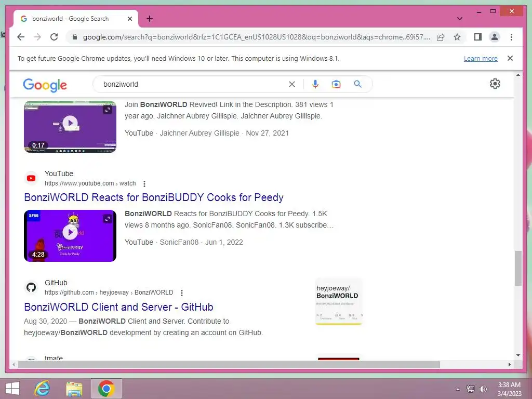Select Chrome in the taskbar
Viewport: 532px width, 399px height.
106,389
